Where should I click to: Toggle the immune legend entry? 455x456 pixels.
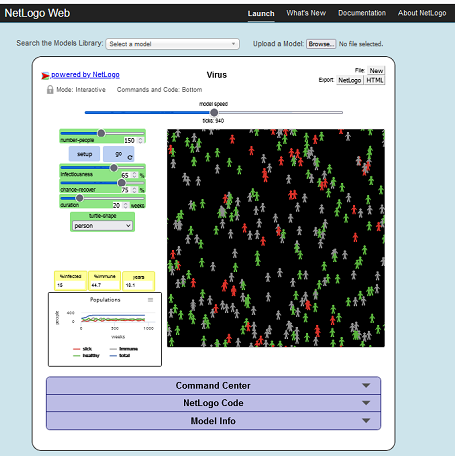pyautogui.click(x=124, y=349)
